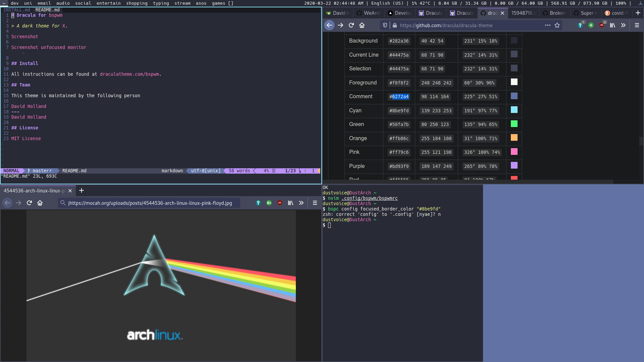Image resolution: width=644 pixels, height=362 pixels.
Task: Open new tab beside arch-linux image tab
Action: click(x=82, y=190)
